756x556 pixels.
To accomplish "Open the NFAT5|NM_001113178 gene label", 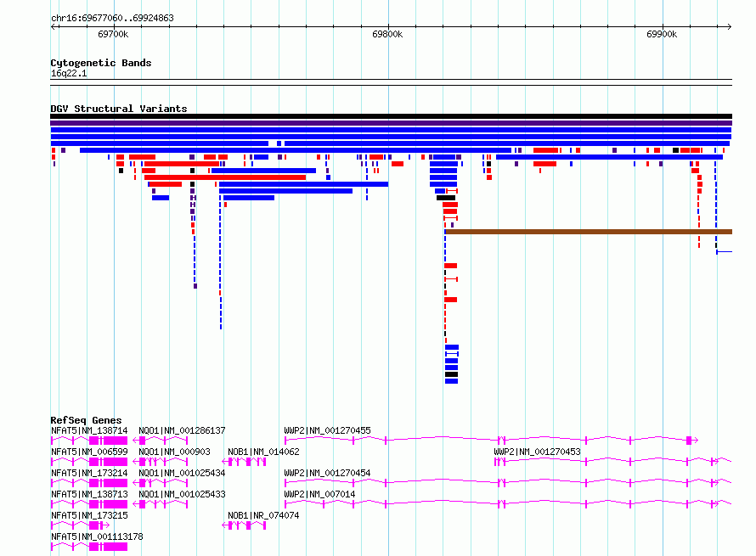I will pos(97,536).
